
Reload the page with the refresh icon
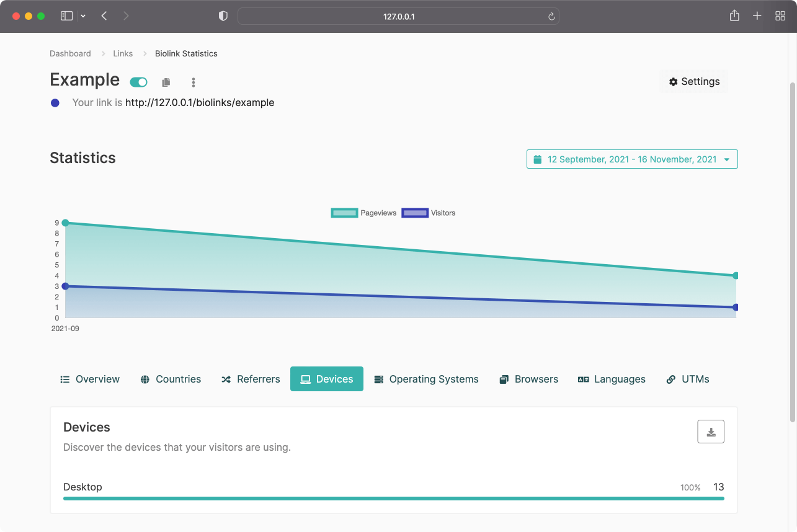pos(551,17)
